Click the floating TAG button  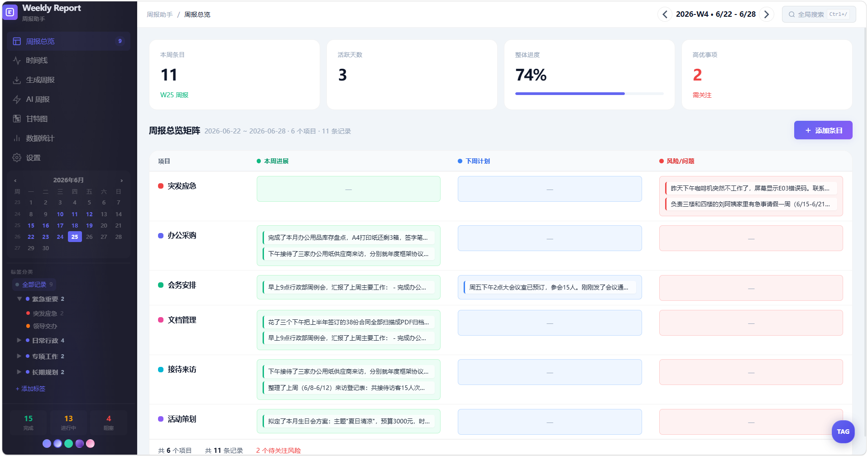coord(843,432)
